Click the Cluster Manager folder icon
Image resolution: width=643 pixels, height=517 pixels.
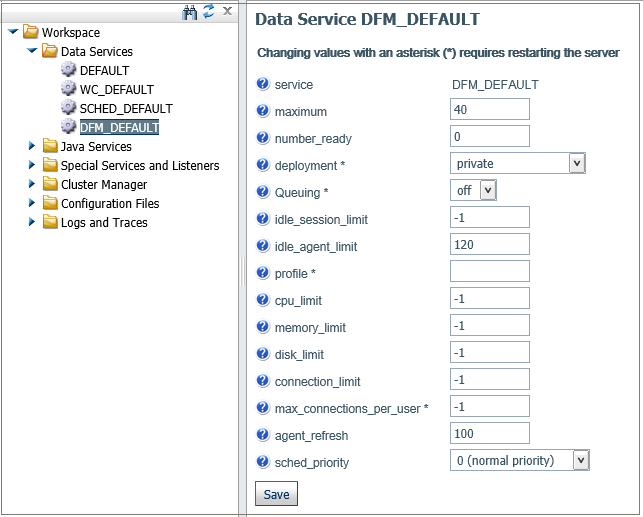[x=50, y=184]
